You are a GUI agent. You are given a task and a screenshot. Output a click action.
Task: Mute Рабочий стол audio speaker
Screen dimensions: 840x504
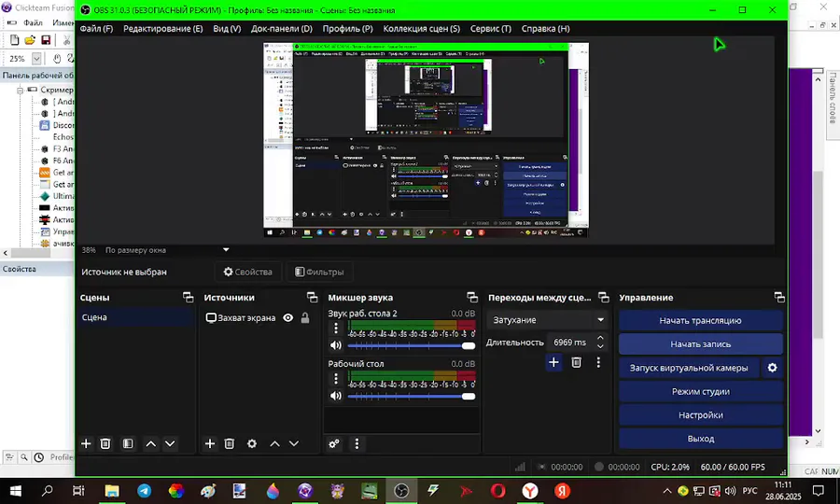point(336,396)
